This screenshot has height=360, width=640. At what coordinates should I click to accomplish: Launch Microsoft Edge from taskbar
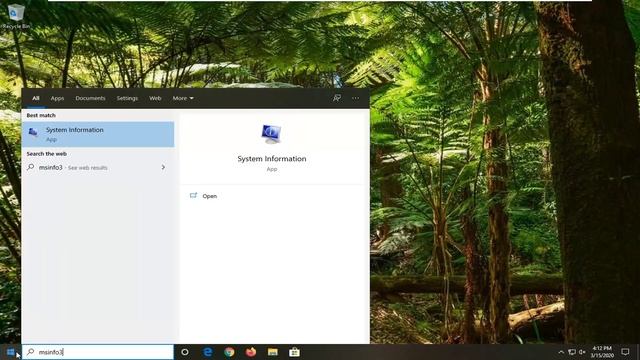pos(207,352)
